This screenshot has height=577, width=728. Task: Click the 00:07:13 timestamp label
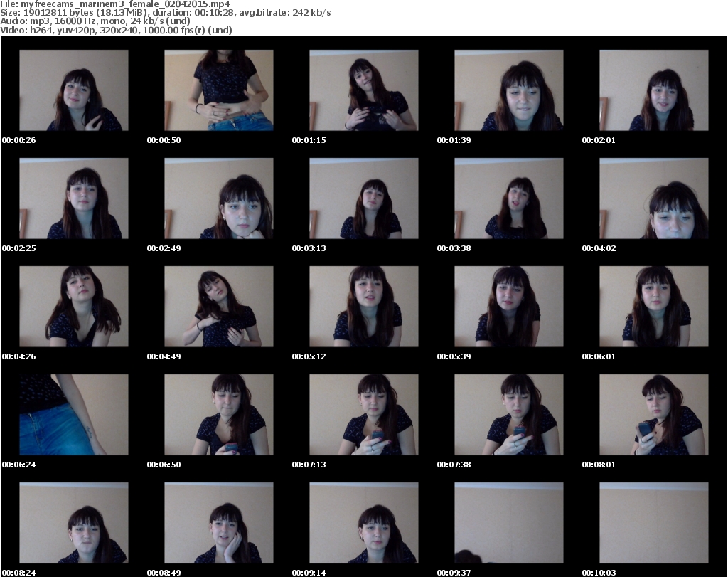point(309,465)
